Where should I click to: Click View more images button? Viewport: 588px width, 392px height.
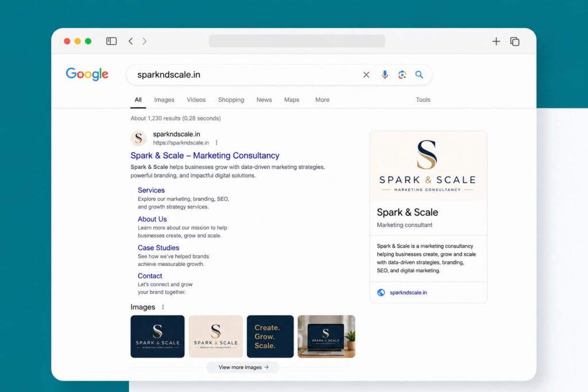tap(243, 367)
